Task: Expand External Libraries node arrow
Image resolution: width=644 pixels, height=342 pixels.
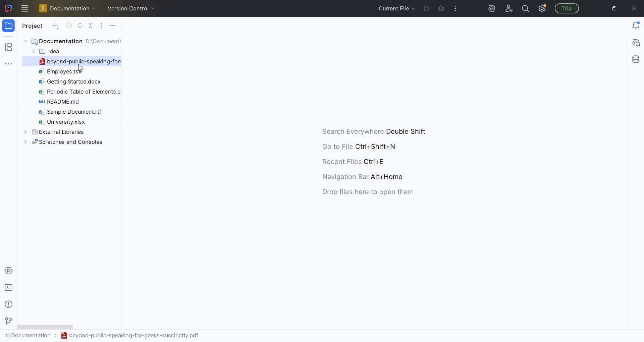Action: click(x=25, y=132)
